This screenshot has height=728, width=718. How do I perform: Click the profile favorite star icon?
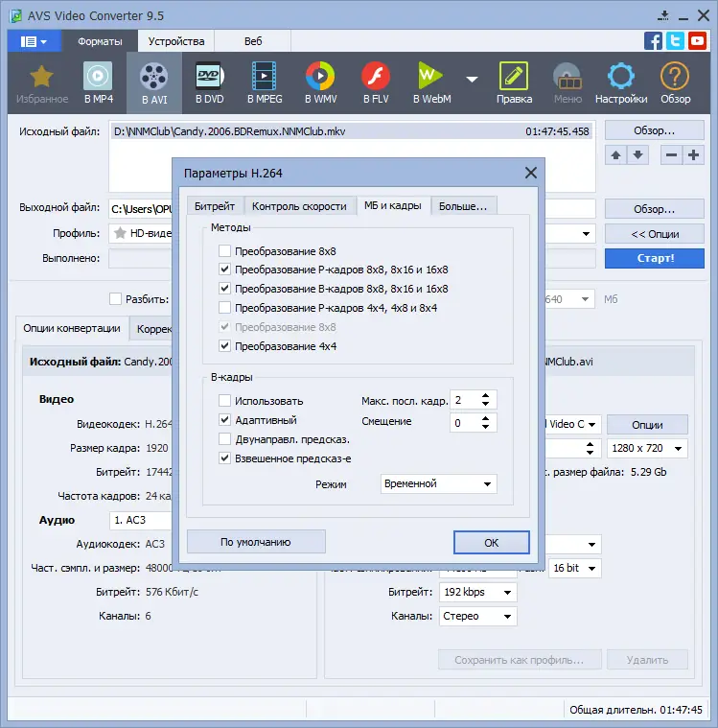click(120, 233)
